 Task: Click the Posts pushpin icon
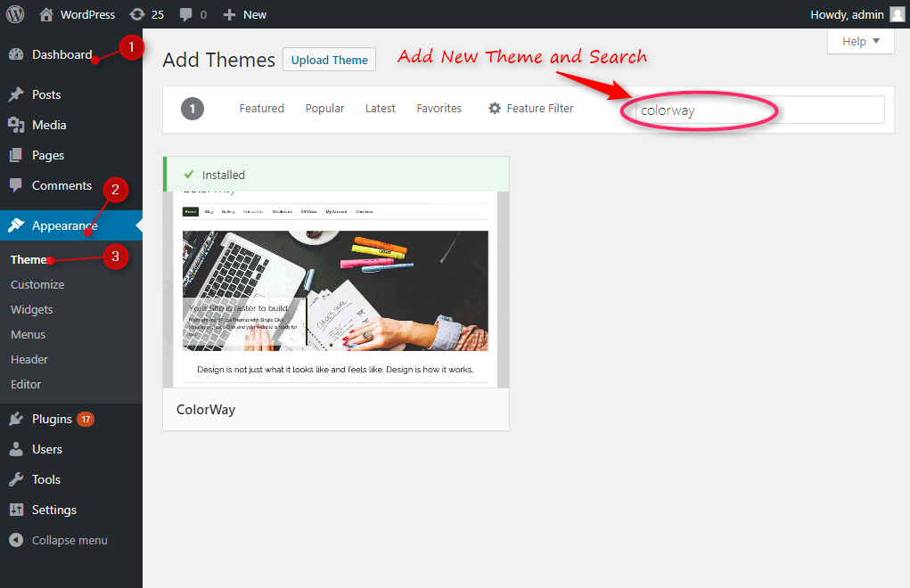point(16,94)
